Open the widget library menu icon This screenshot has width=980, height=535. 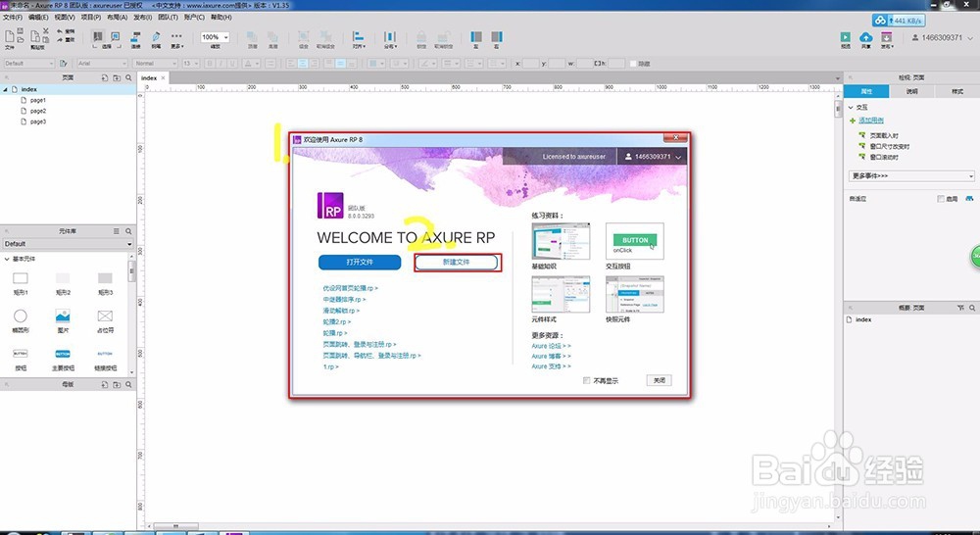(117, 231)
